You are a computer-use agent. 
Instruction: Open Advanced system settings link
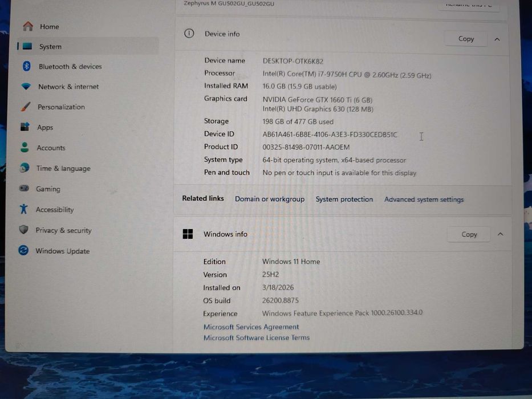(x=424, y=199)
